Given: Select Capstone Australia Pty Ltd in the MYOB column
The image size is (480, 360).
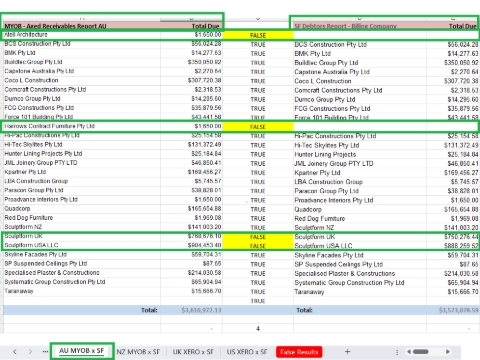Looking at the screenshot, I should pyautogui.click(x=39, y=71).
